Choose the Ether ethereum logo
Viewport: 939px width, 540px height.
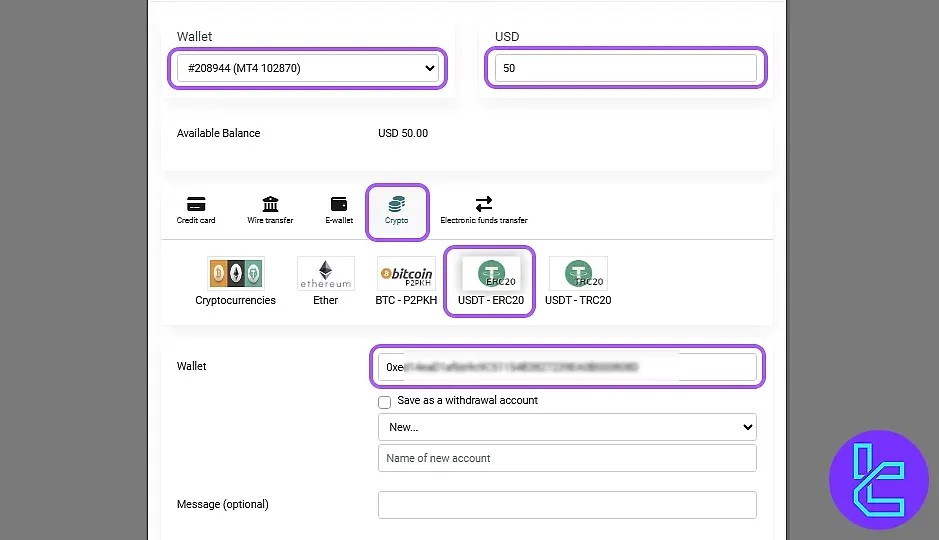click(325, 273)
